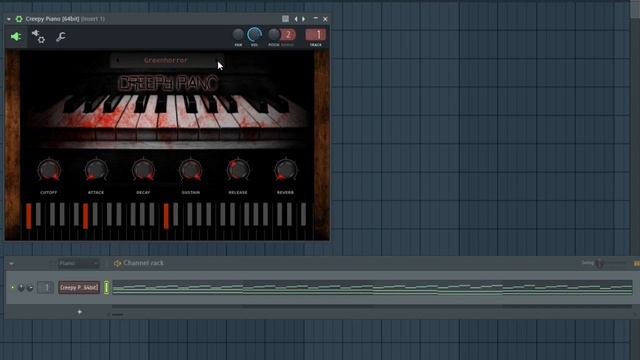Viewport: 640px width, 360px height.
Task: Adjust the PITCH knob in plugin header
Action: pos(273,35)
